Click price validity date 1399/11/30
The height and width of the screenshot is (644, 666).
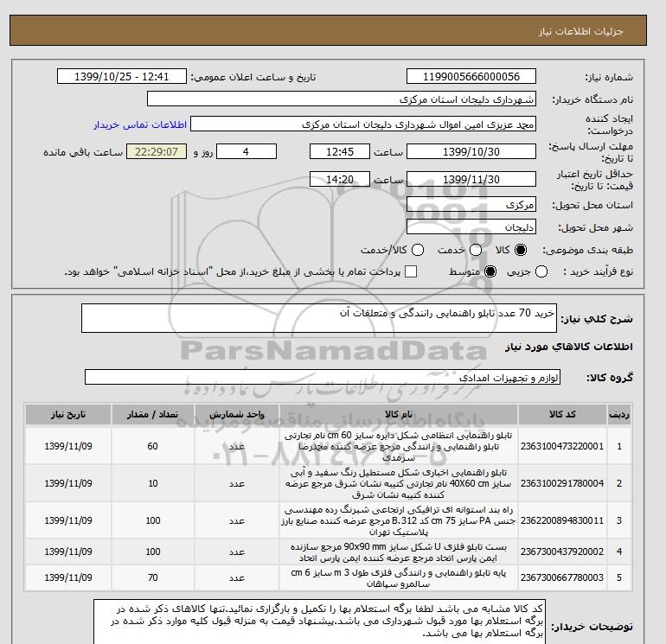471,179
